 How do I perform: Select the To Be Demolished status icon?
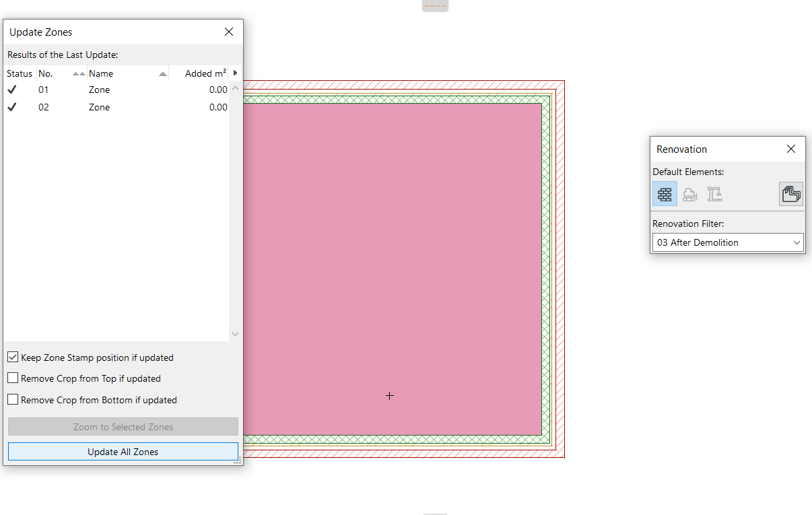pos(689,194)
